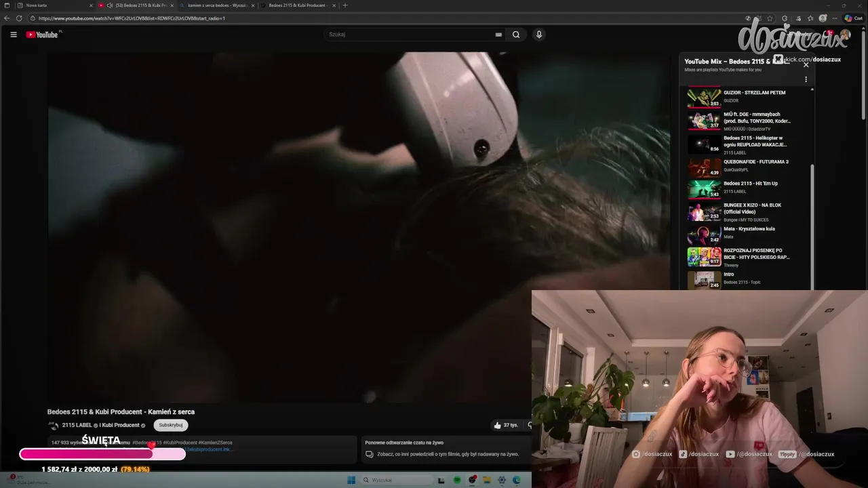Click the Subskrybuj subscribe button
The image size is (868, 488).
tap(171, 425)
